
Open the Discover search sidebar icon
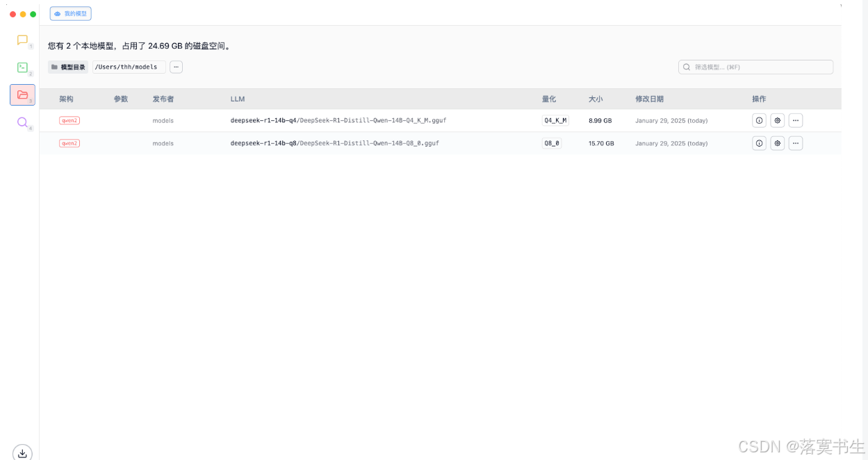point(22,122)
